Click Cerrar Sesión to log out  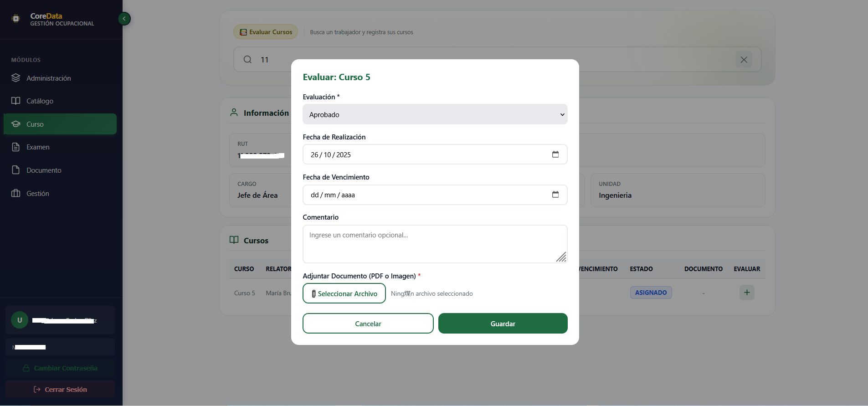tap(60, 390)
